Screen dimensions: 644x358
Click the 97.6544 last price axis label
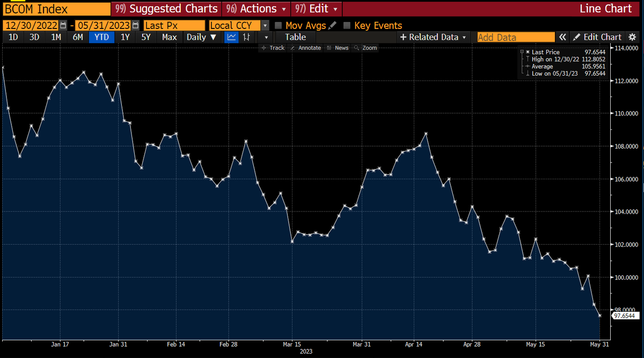624,316
